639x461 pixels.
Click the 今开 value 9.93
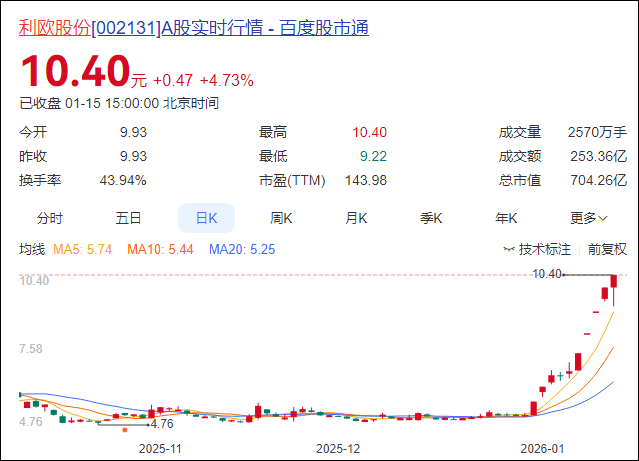[x=133, y=132]
